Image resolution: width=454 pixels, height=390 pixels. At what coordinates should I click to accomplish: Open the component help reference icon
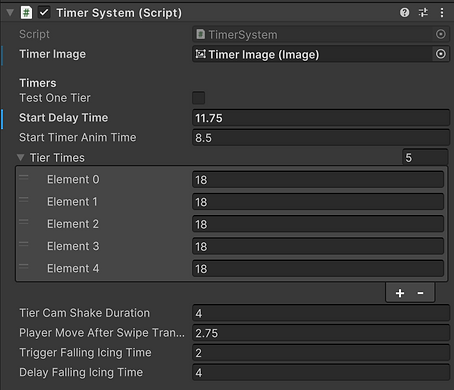404,13
